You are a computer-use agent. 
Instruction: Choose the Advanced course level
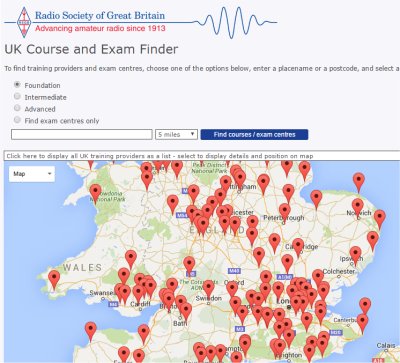[17, 108]
